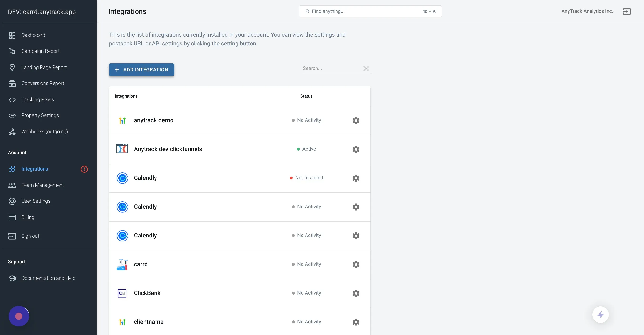Open settings gear for carrd integration
Image resolution: width=644 pixels, height=335 pixels.
pos(356,264)
